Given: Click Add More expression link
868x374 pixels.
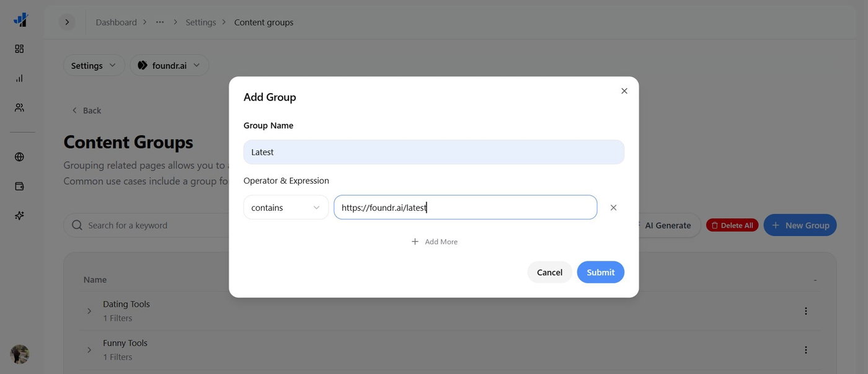Looking at the screenshot, I should click(x=434, y=242).
